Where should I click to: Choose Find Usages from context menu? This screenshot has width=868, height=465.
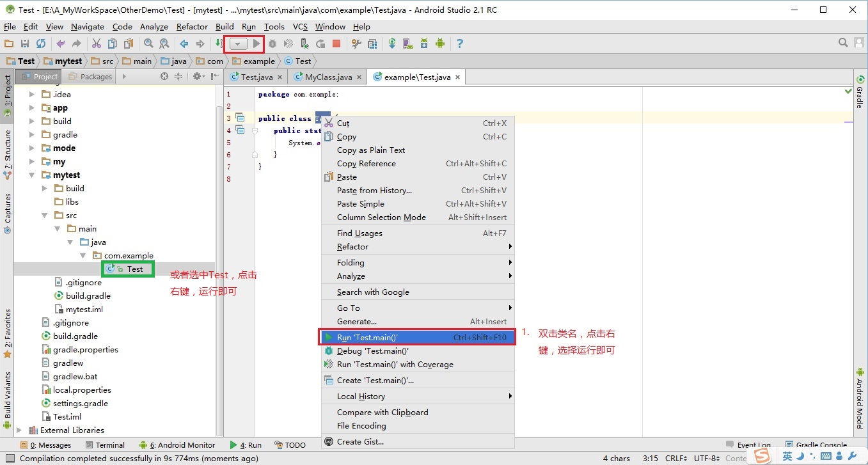pos(418,233)
